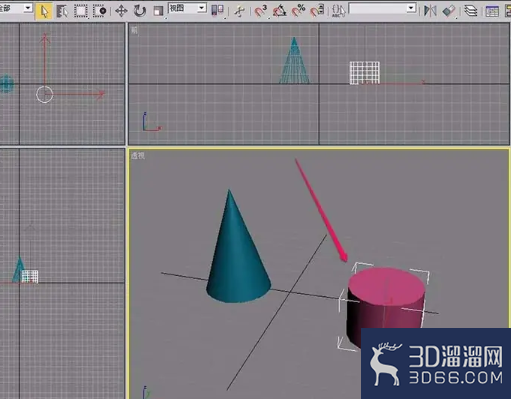Click the 透视 perspective viewport label
Image resolution: width=511 pixels, height=399 pixels.
tap(138, 156)
